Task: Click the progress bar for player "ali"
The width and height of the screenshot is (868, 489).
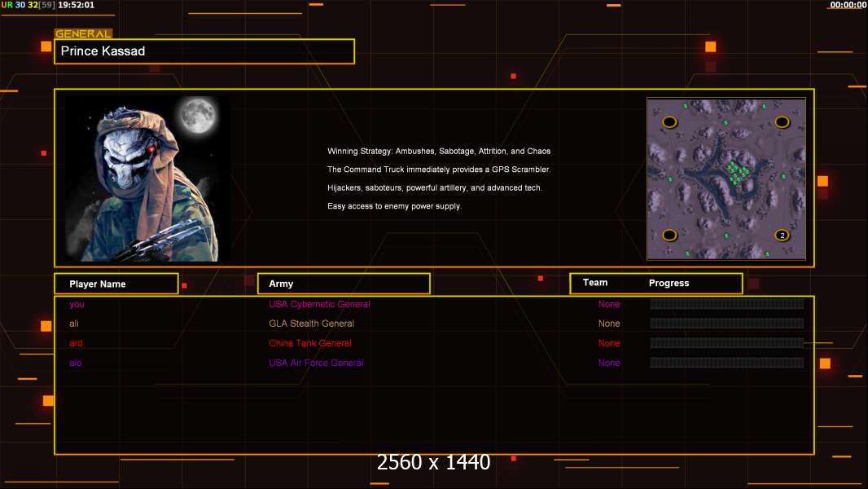Action: [x=727, y=324]
